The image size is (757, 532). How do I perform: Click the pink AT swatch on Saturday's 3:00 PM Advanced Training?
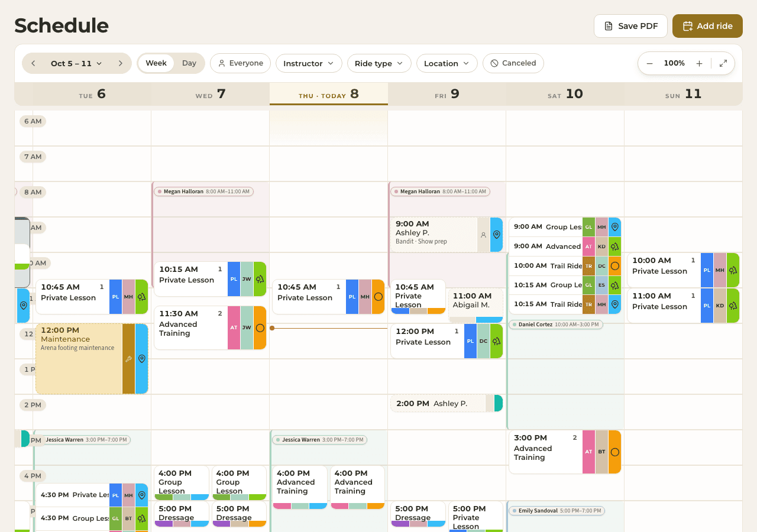588,452
